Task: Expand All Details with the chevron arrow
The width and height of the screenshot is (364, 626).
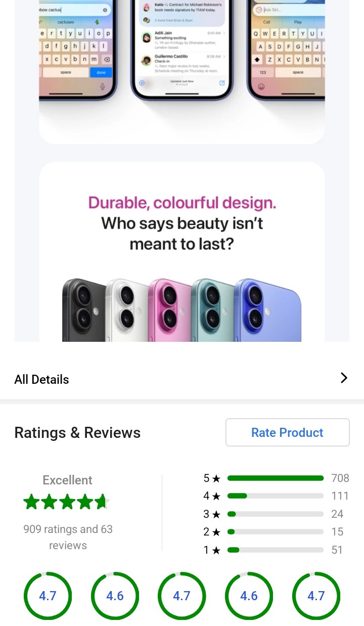Action: coord(344,378)
